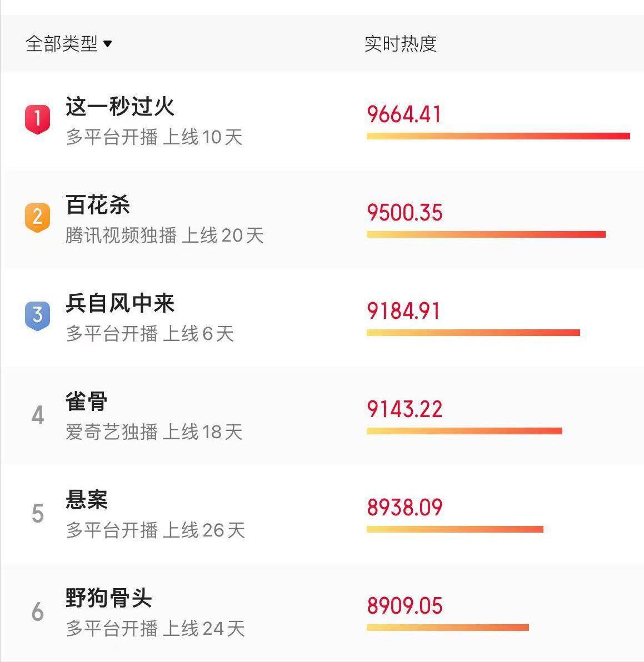Click the heat value 9500.35
Image resolution: width=644 pixels, height=662 pixels.
[405, 212]
